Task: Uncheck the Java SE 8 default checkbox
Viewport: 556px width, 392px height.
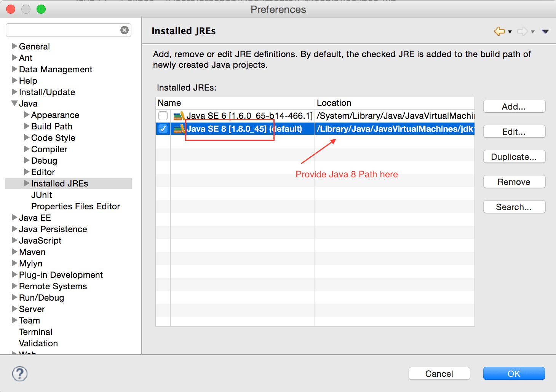Action: coord(163,129)
